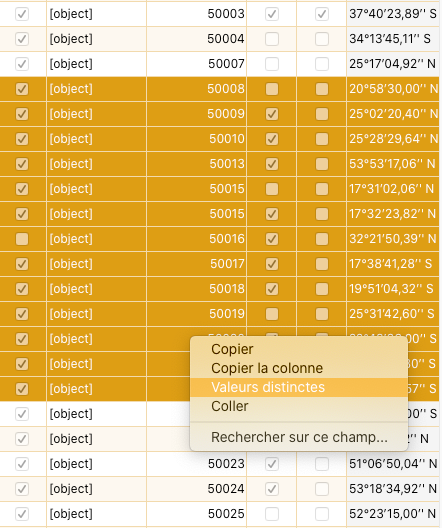Tick third checkbox in row 50007
Screen dimensions: 442x528
[x=322, y=64]
